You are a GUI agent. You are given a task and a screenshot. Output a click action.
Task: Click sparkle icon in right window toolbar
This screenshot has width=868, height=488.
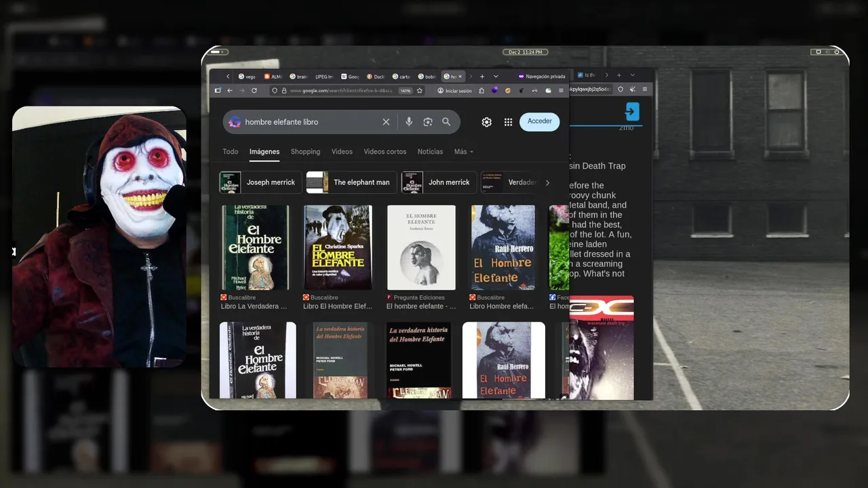633,89
